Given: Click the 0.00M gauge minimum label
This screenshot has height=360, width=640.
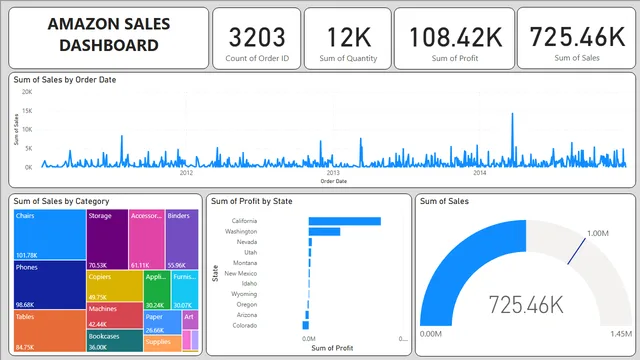Looking at the screenshot, I should 431,334.
